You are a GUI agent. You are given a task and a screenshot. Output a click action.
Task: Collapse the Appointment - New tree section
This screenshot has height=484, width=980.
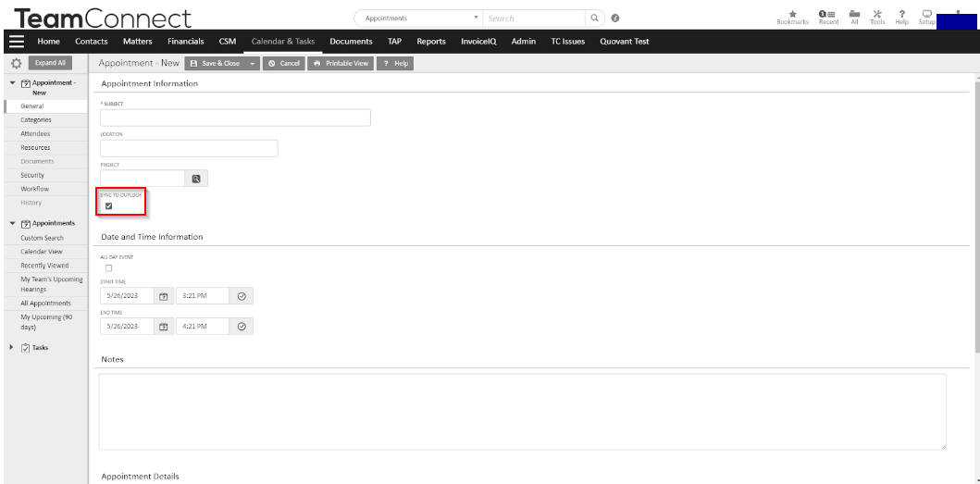pos(13,82)
